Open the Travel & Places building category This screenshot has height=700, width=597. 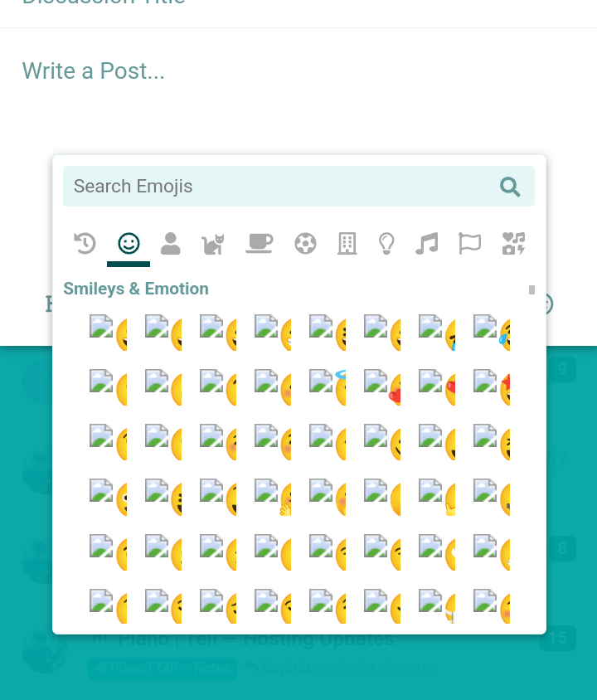tap(347, 244)
